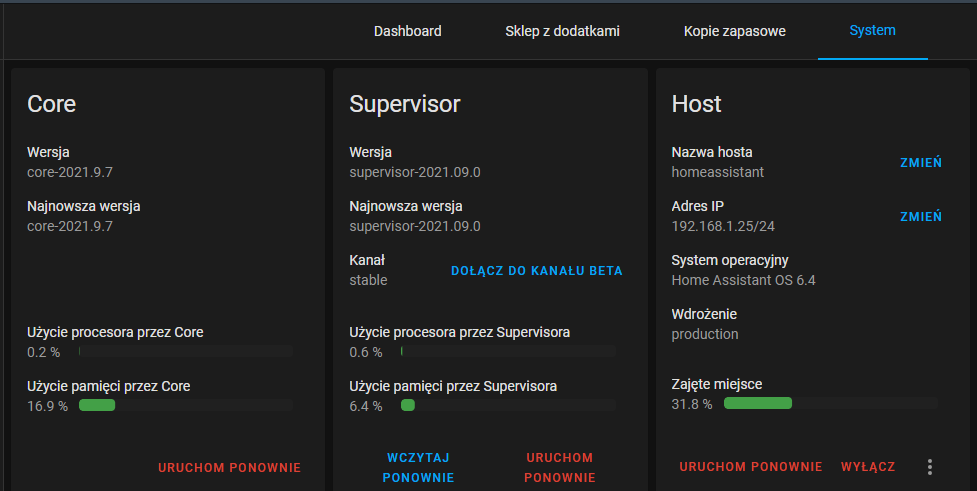
Task: Restart Supervisor with URUCHOM PONOWNIE
Action: (560, 467)
